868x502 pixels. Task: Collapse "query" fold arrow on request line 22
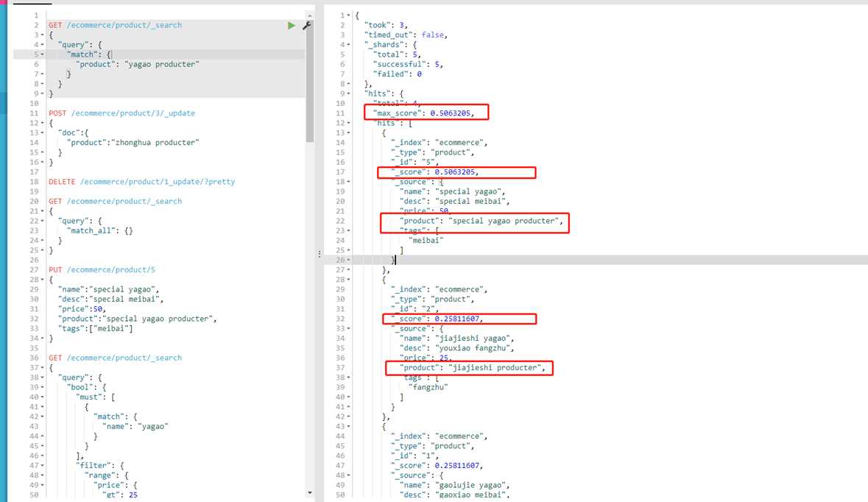point(43,221)
